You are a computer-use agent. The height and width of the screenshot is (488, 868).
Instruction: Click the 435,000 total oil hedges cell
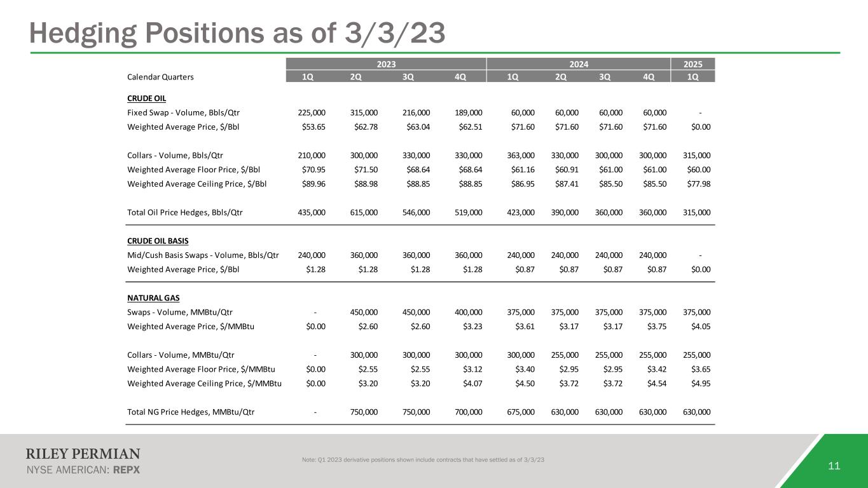[312, 212]
